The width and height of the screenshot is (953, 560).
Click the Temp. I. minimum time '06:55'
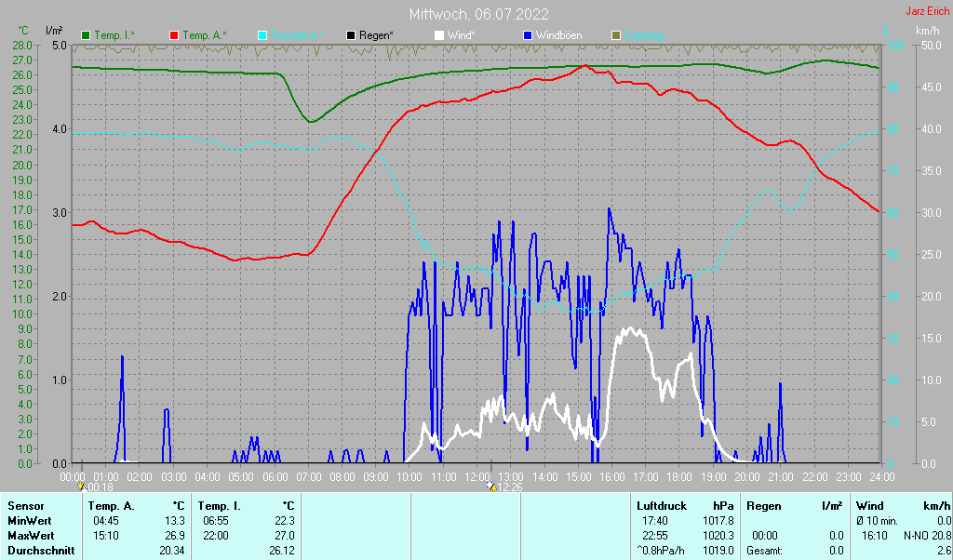click(215, 521)
